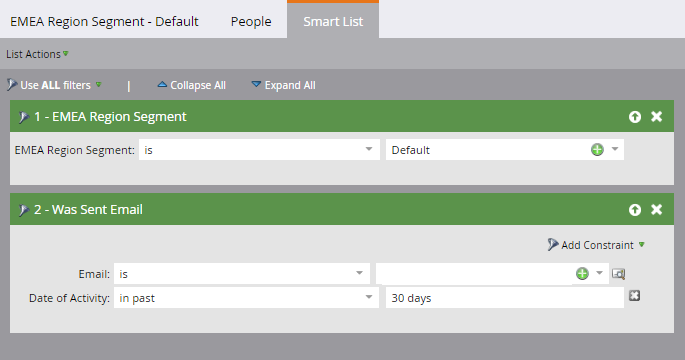Viewport: 685px width, 360px height.
Task: Add another segment value with the green plus
Action: coord(597,150)
